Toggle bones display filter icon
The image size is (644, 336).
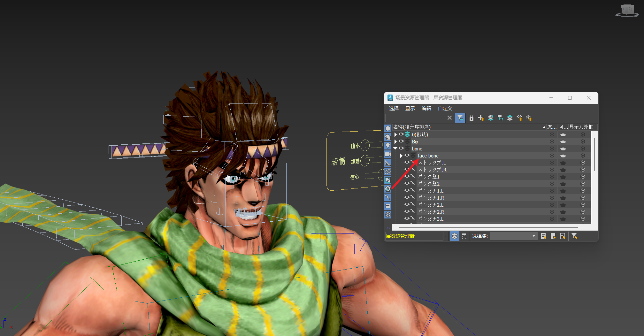click(388, 197)
